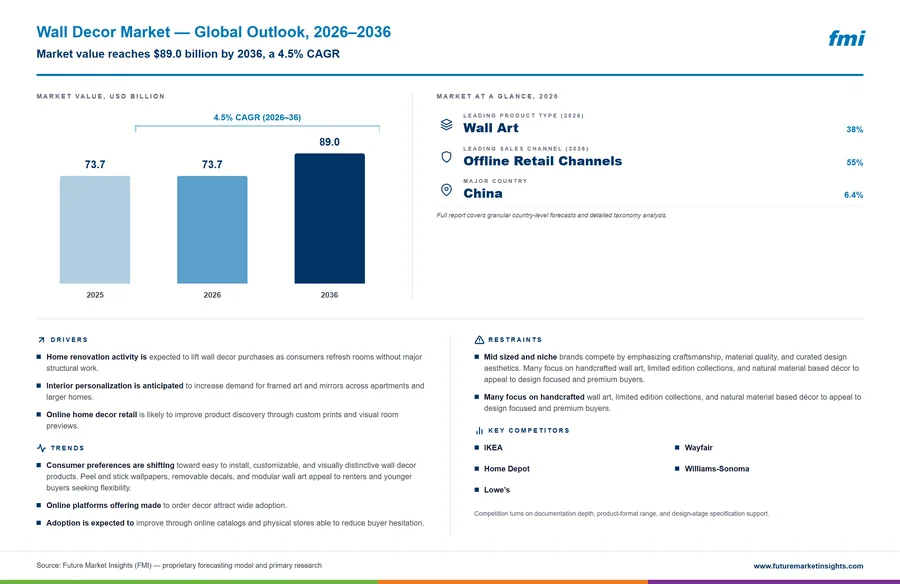Click the Many focus on handcrafted bullet

[668, 403]
